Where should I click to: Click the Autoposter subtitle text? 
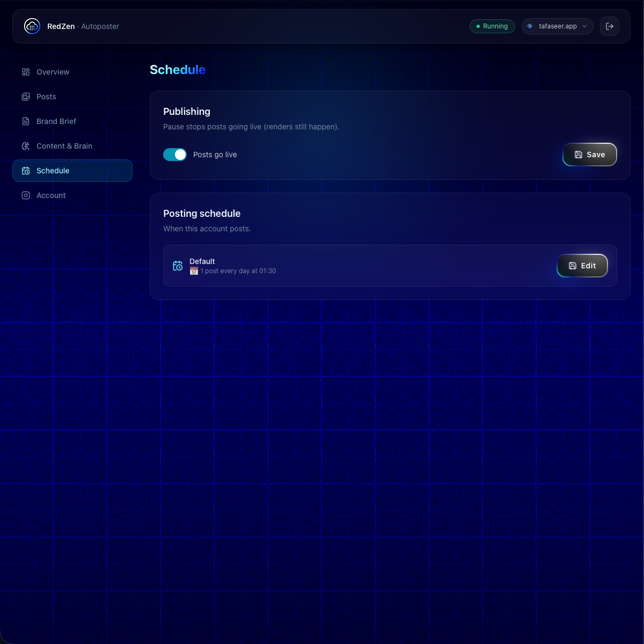pos(100,26)
